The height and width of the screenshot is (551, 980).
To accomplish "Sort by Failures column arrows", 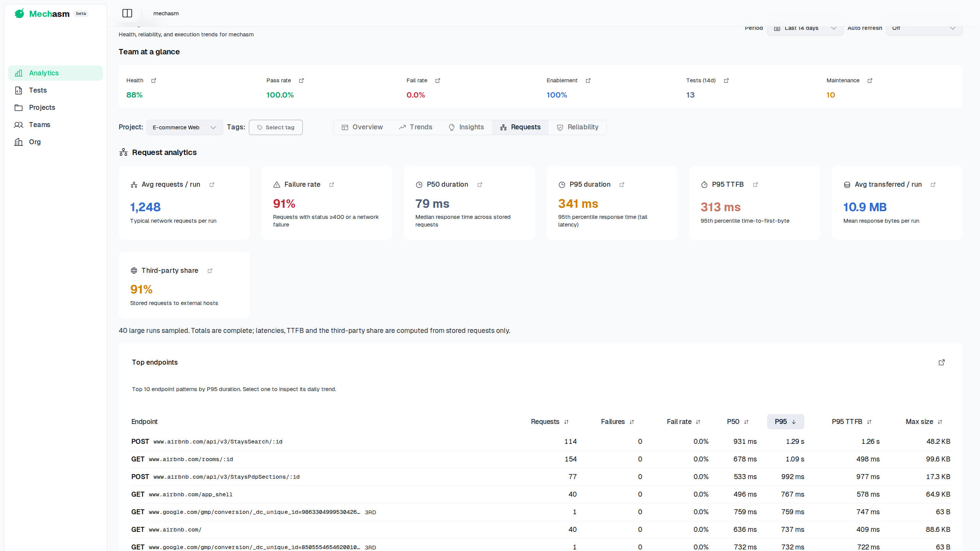I will click(x=632, y=422).
